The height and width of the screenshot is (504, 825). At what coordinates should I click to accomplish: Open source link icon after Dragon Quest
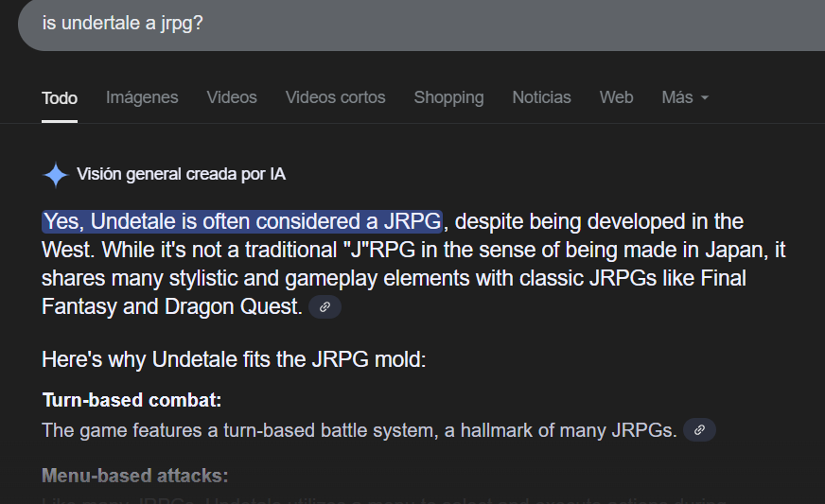(325, 306)
